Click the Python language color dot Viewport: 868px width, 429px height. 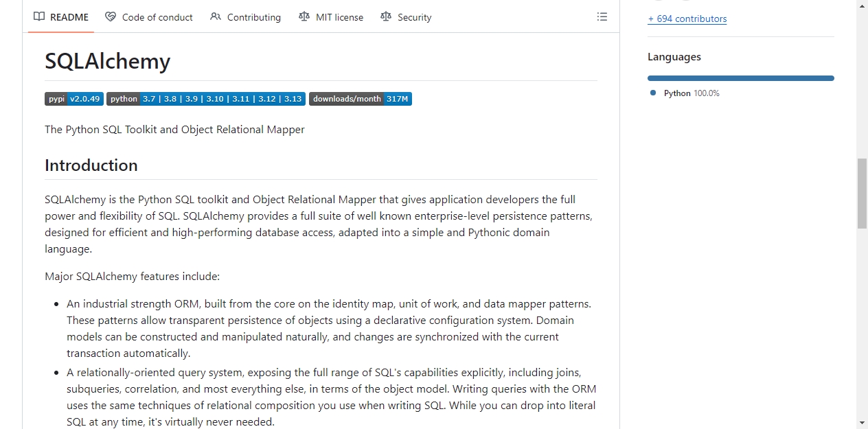point(653,93)
